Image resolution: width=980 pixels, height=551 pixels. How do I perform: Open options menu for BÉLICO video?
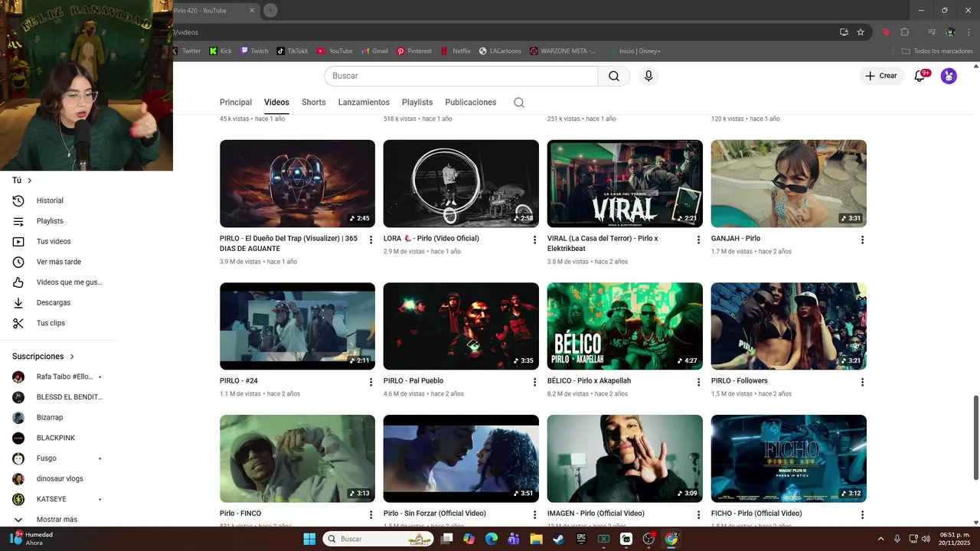coord(698,382)
